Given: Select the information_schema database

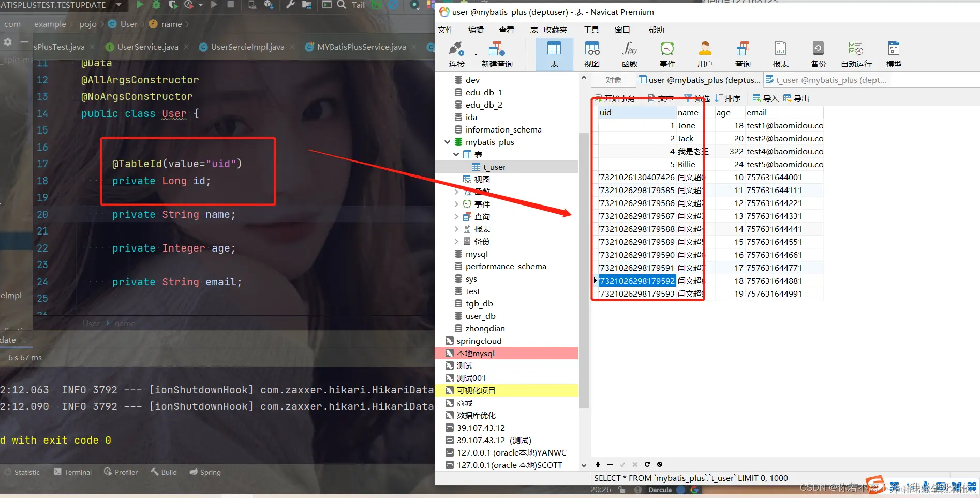Looking at the screenshot, I should [503, 129].
